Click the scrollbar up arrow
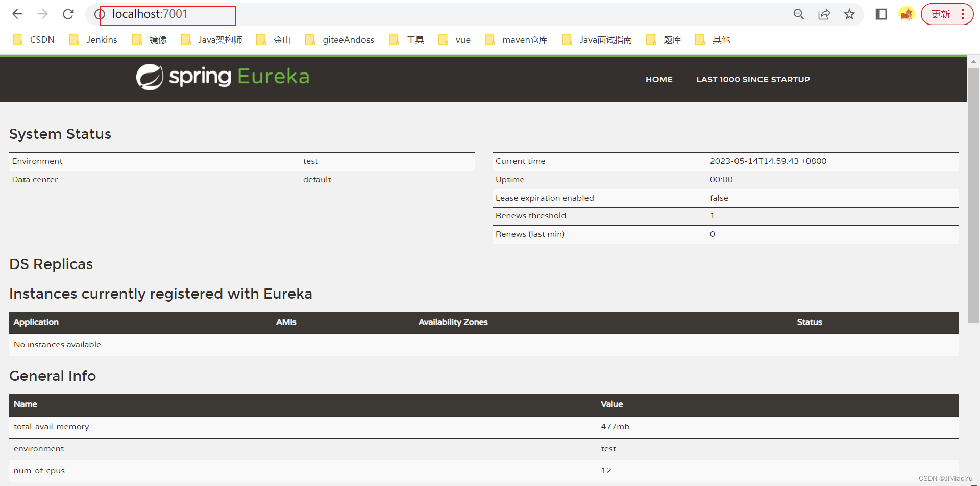This screenshot has width=980, height=486. tap(974, 61)
